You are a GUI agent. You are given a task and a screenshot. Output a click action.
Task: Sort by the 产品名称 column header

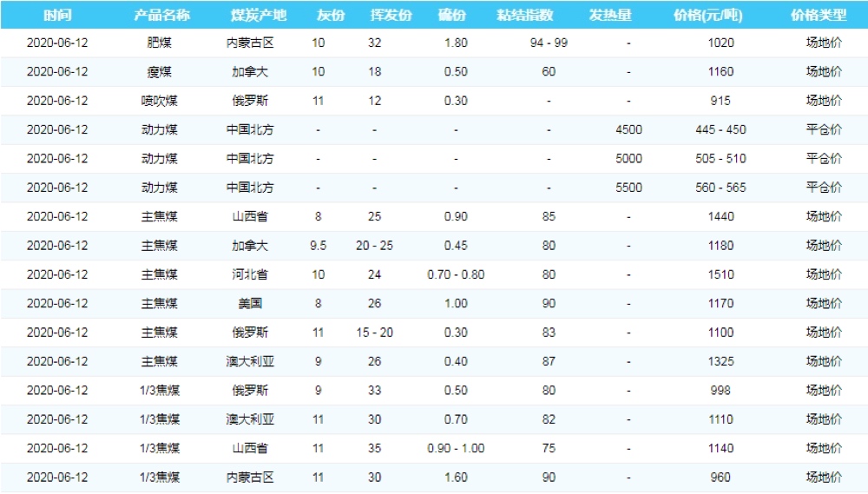point(161,16)
